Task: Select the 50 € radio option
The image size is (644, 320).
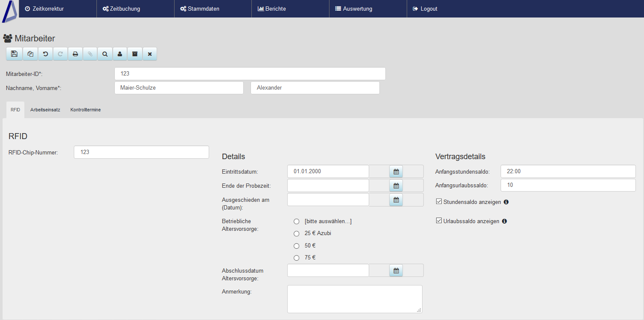Action: (297, 246)
